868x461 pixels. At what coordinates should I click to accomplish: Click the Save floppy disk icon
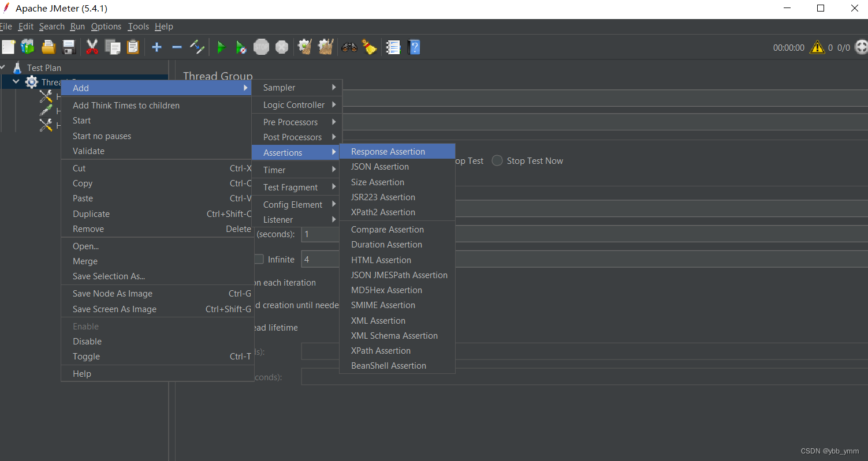pyautogui.click(x=69, y=47)
